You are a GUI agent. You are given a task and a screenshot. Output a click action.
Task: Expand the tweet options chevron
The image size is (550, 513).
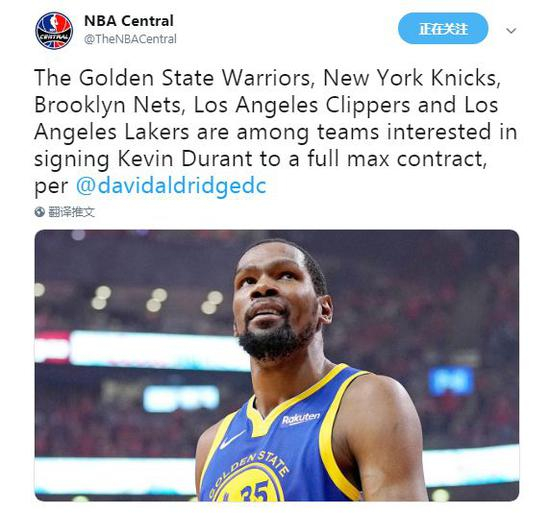click(511, 31)
